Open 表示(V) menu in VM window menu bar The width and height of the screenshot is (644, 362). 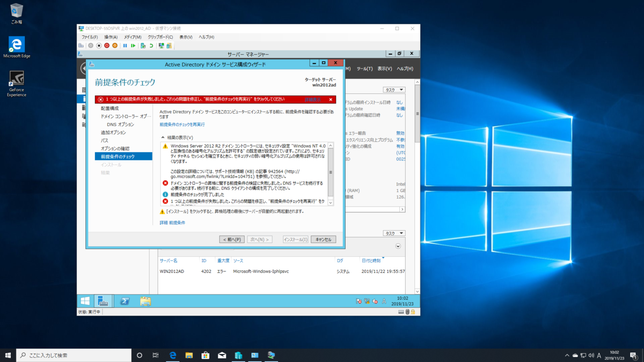[186, 37]
